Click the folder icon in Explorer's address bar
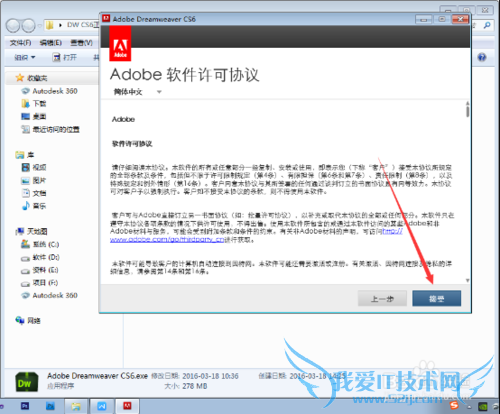This screenshot has height=414, width=500. (49, 25)
